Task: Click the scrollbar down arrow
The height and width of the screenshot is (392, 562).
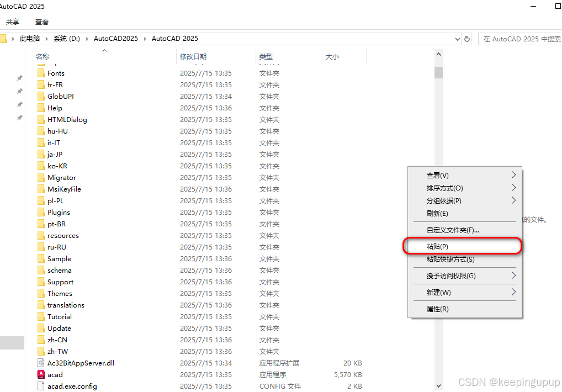Action: click(439, 386)
